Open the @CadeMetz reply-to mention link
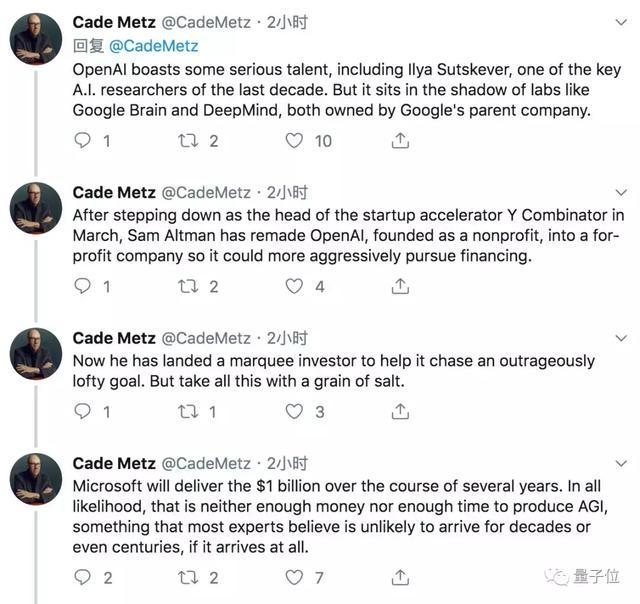The image size is (640, 604). tap(153, 46)
